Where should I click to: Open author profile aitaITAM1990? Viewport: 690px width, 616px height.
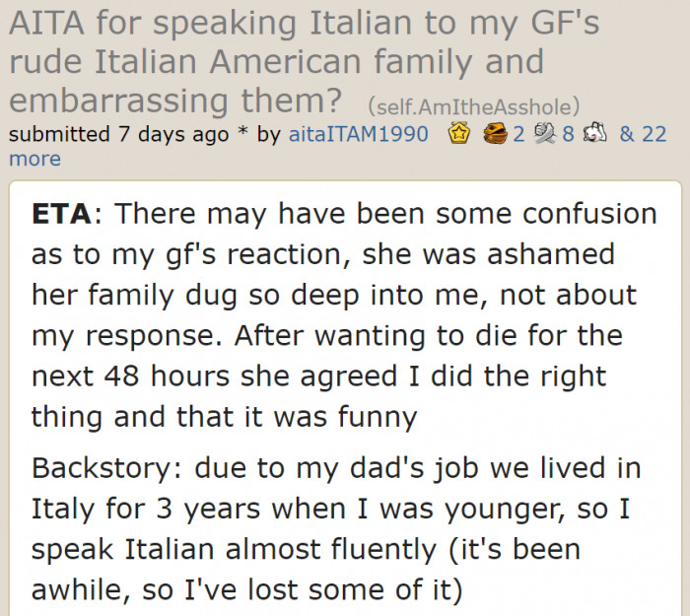(359, 134)
